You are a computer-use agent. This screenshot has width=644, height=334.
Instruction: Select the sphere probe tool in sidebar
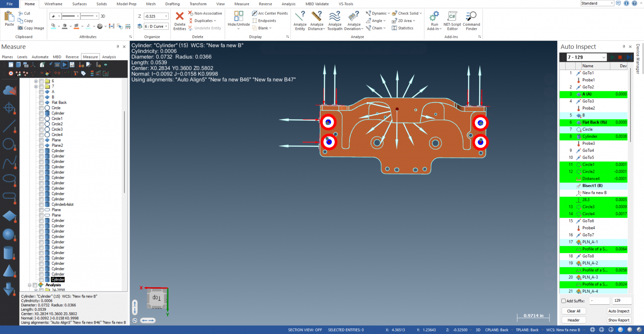point(9,235)
